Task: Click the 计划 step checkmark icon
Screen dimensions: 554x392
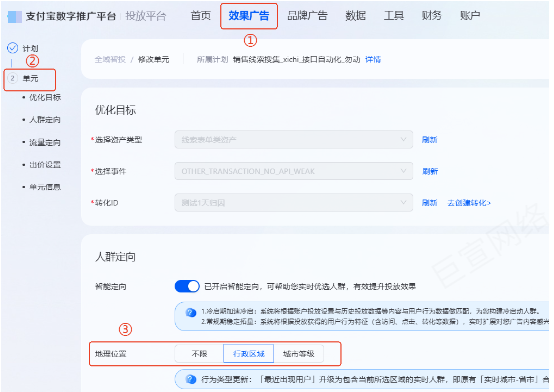Action: [x=12, y=48]
